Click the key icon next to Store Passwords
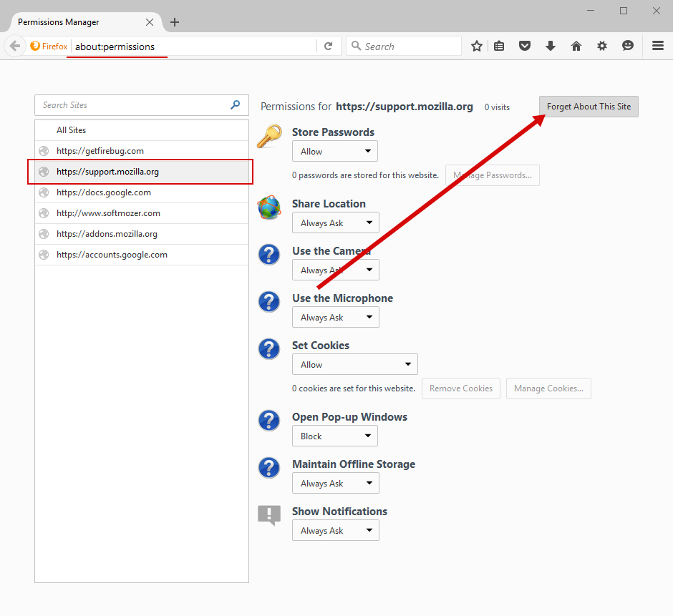 click(x=269, y=136)
